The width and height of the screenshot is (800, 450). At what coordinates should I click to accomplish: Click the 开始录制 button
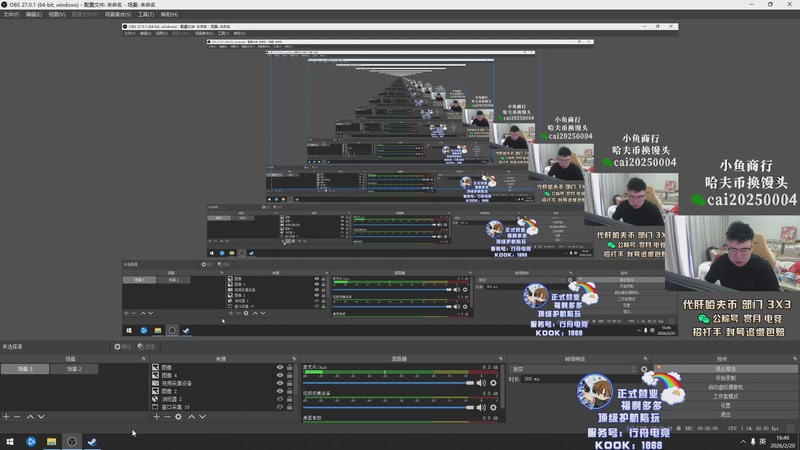726,378
